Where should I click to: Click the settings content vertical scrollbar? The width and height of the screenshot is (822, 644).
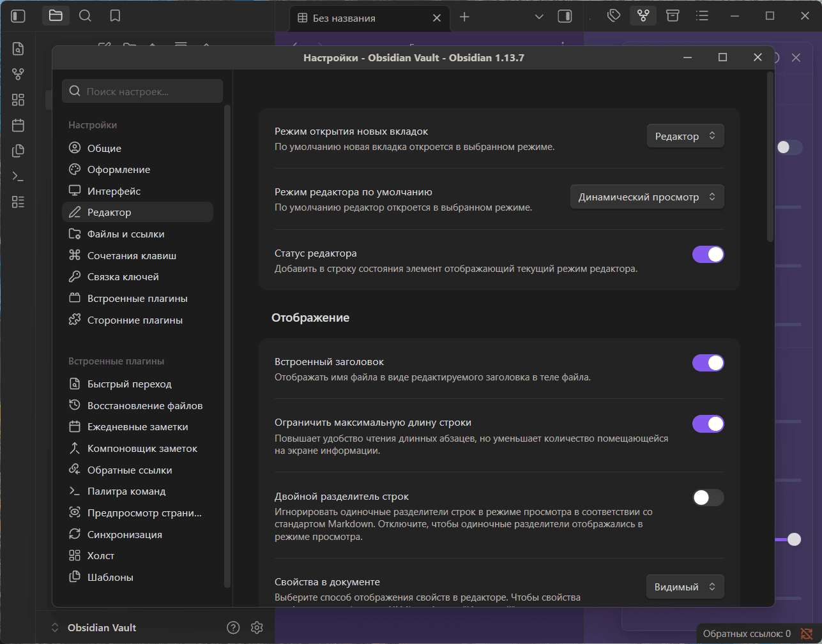(770, 157)
